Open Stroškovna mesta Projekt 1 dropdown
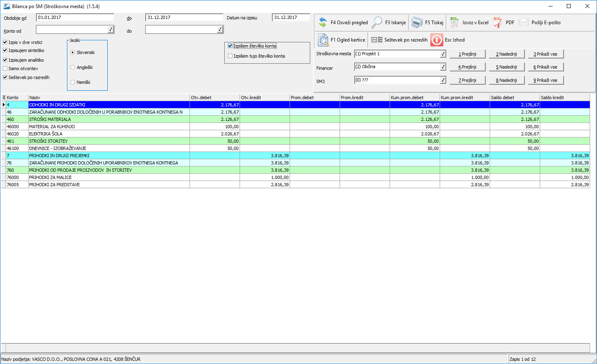The width and height of the screenshot is (597, 364). (443, 54)
